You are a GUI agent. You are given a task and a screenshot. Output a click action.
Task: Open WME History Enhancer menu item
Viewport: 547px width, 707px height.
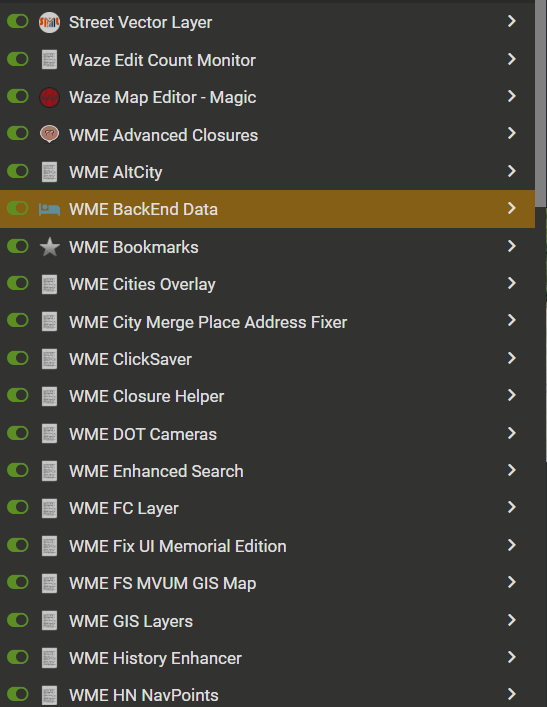point(267,658)
